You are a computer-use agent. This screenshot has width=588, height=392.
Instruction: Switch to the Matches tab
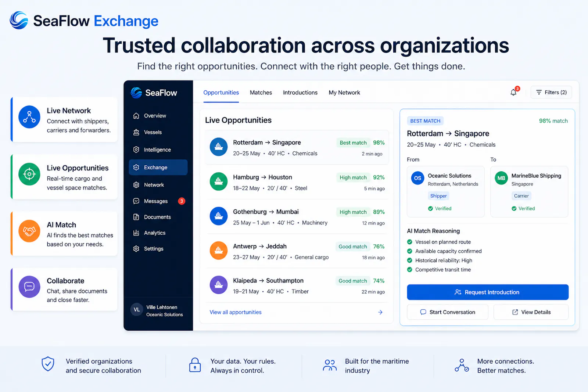(261, 93)
